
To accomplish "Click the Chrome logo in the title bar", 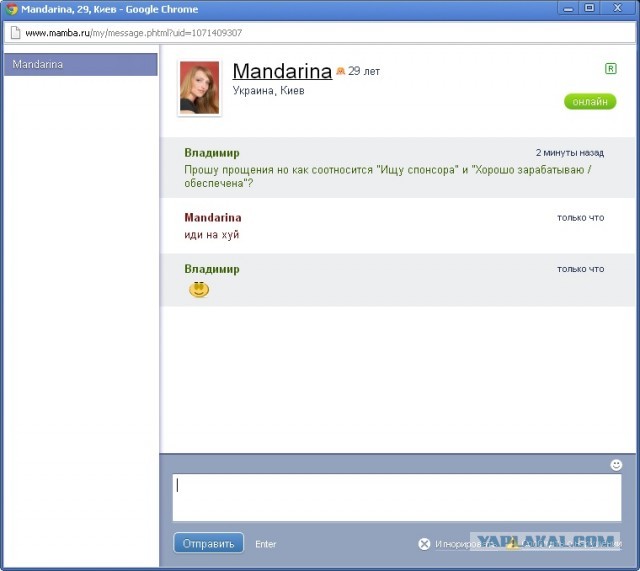I will [12, 9].
